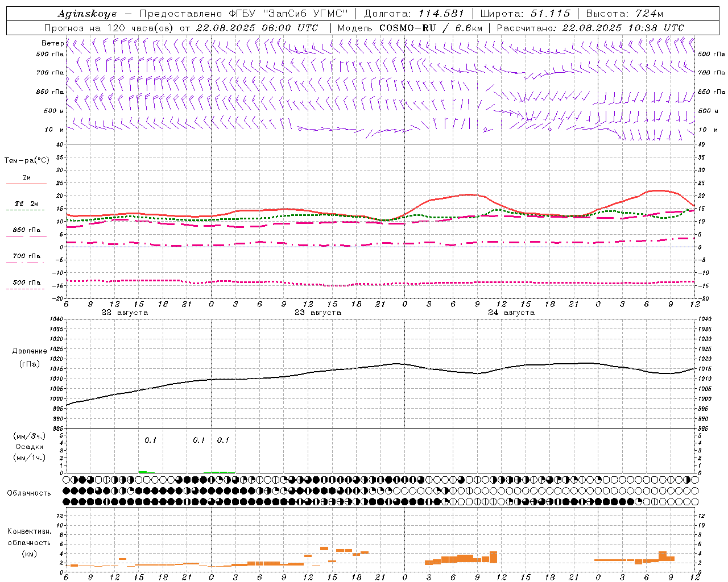728x582 pixels.
Task: Select the computed time '22.08.2025 10:38 UTC'
Action: click(x=623, y=28)
